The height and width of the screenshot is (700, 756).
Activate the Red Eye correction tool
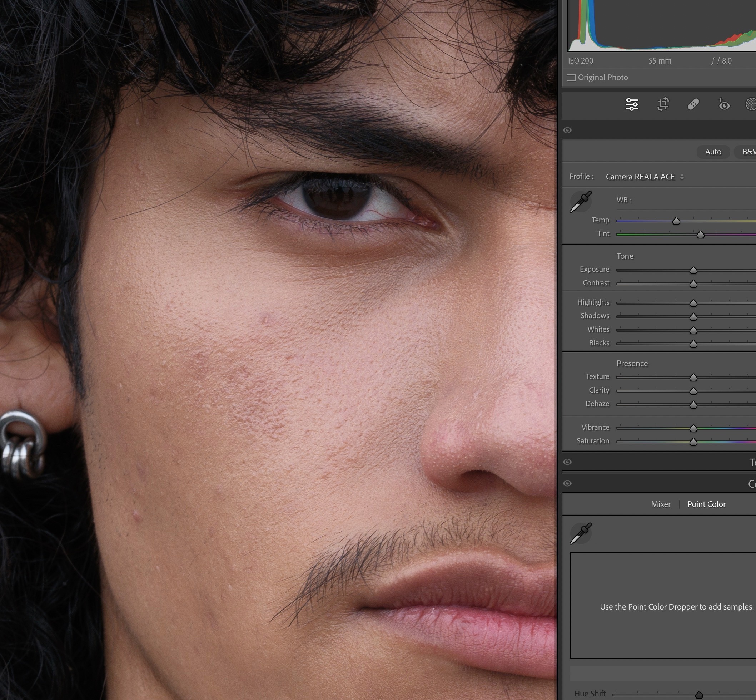pyautogui.click(x=723, y=104)
